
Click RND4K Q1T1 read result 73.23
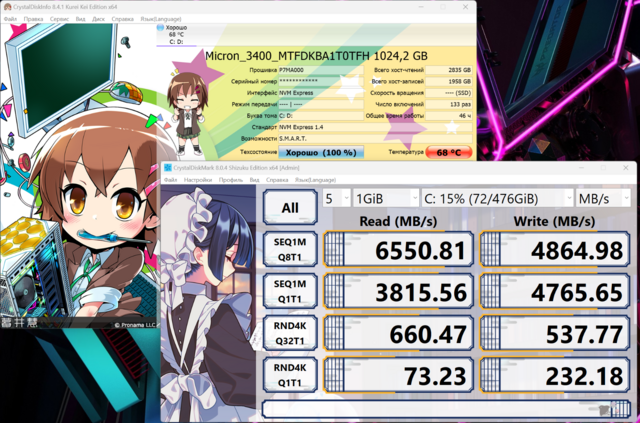tap(398, 375)
